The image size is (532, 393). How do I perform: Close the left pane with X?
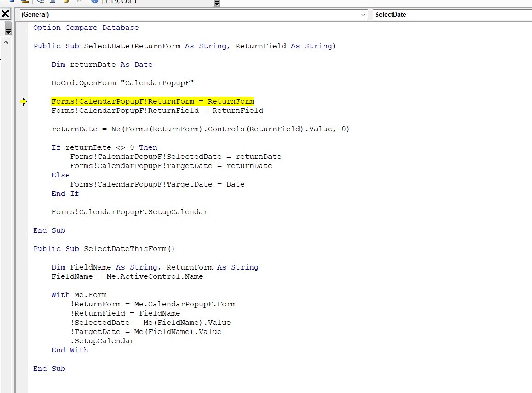(x=6, y=14)
